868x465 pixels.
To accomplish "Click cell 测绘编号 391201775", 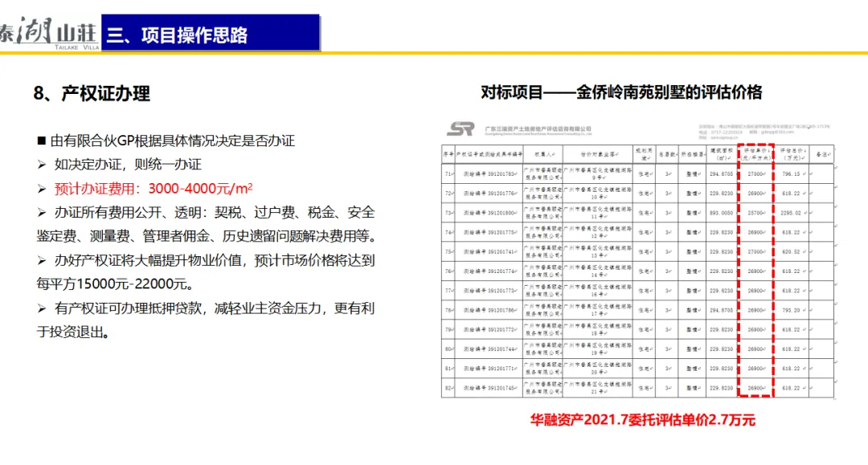I will pyautogui.click(x=489, y=232).
